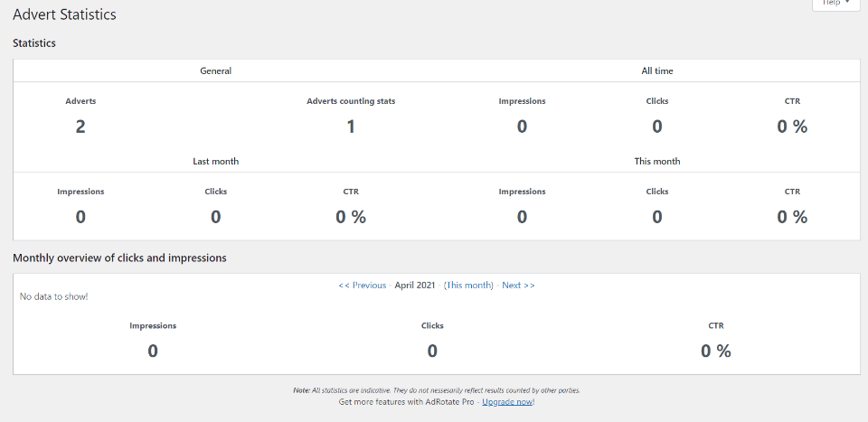This screenshot has height=422, width=868.
Task: Go to Next >> month
Action: point(518,286)
